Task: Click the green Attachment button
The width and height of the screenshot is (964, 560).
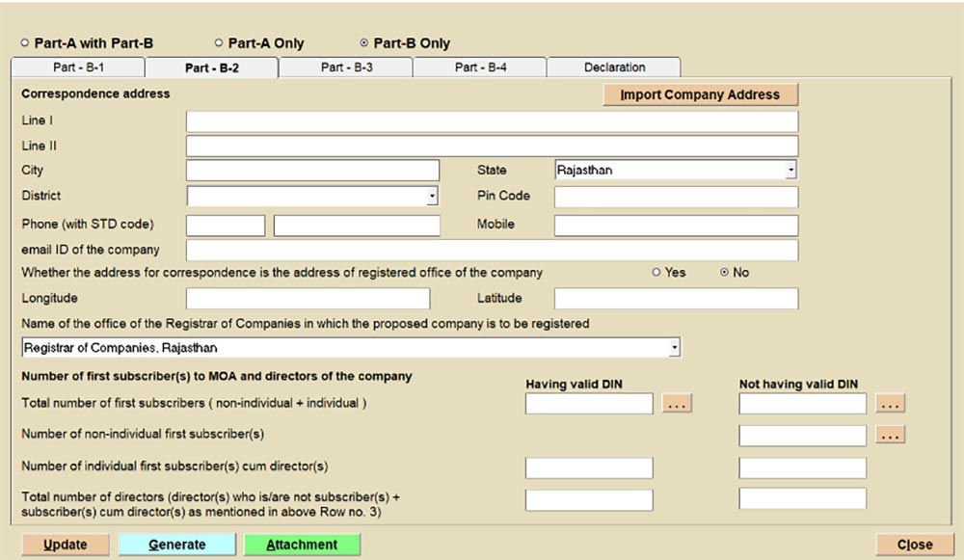Action: click(302, 545)
